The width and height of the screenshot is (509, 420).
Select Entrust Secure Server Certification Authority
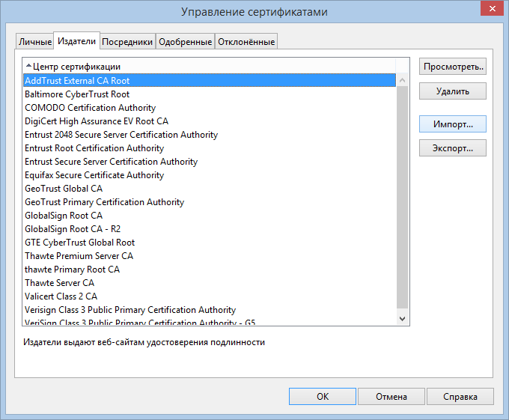(210, 161)
